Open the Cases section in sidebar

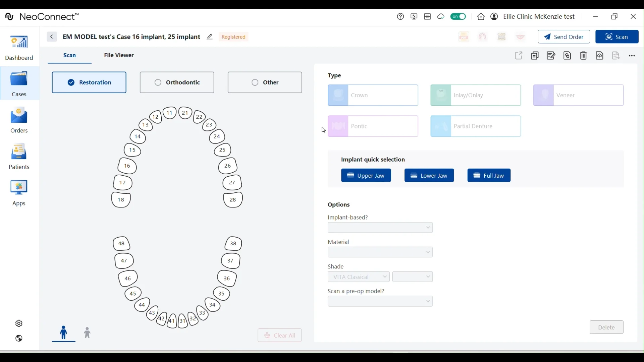point(19,83)
